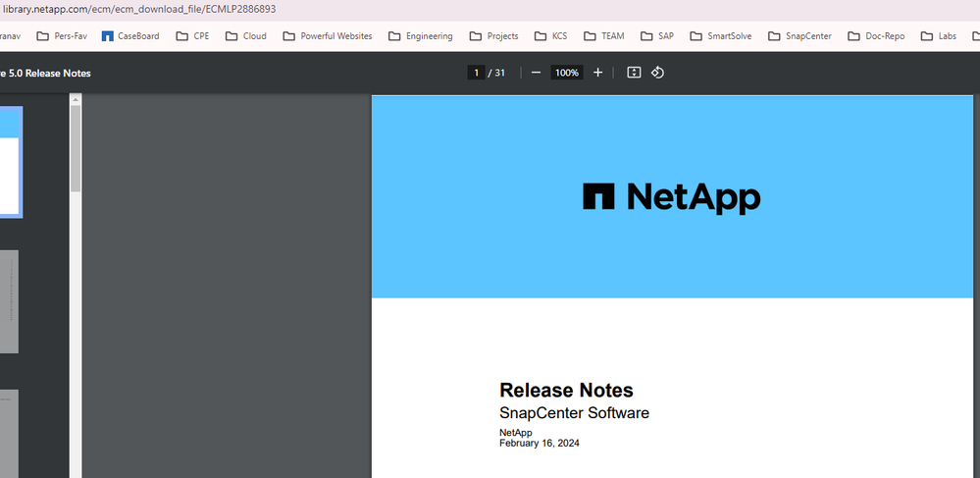Select the Cloud bookmark folder
The image size is (980, 478).
[245, 36]
